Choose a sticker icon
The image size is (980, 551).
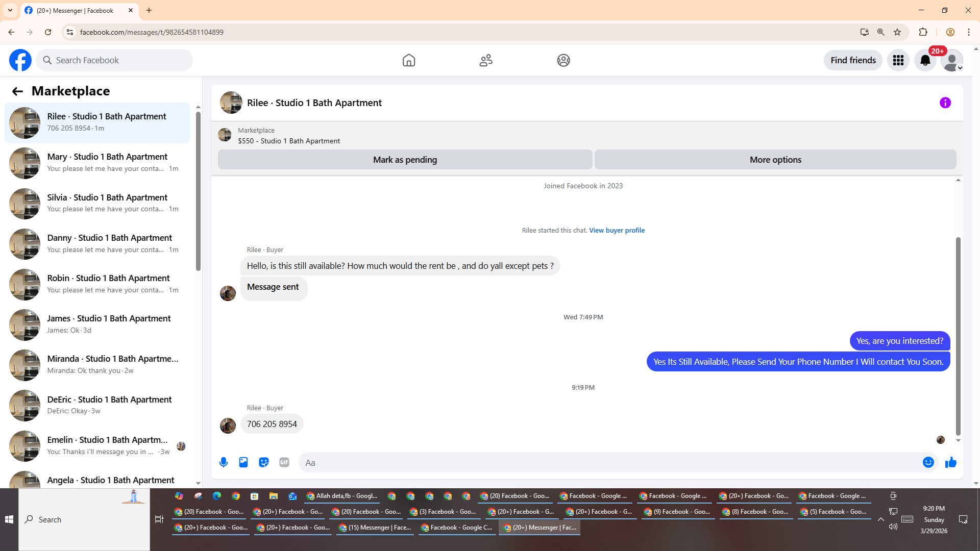[x=264, y=462]
